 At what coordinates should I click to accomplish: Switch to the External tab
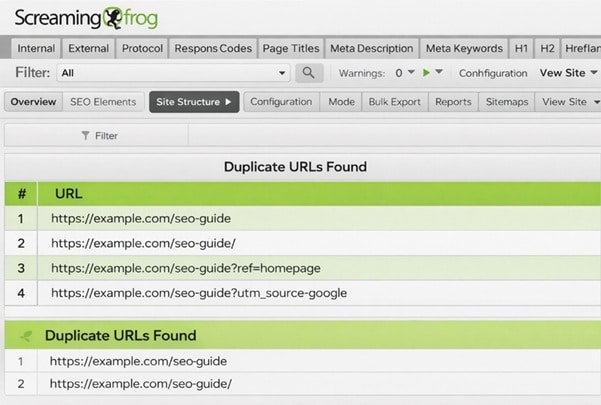tap(89, 49)
